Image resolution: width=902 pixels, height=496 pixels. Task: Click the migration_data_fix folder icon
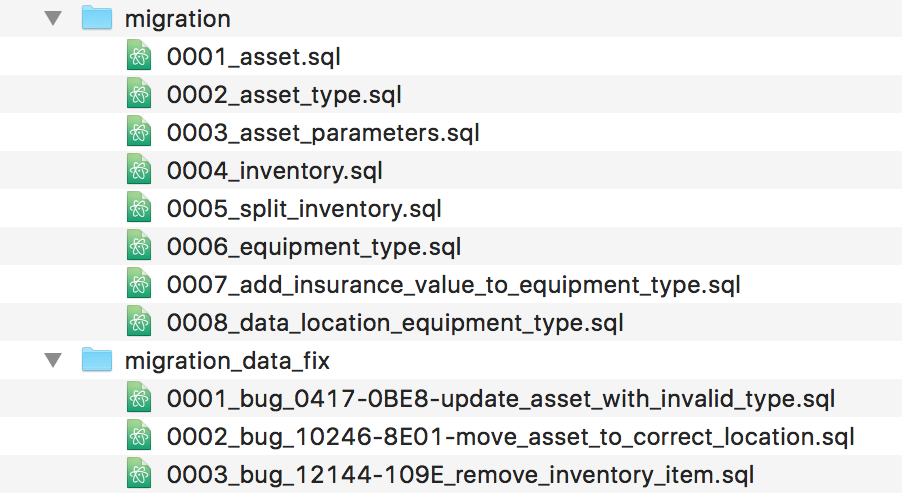click(97, 361)
